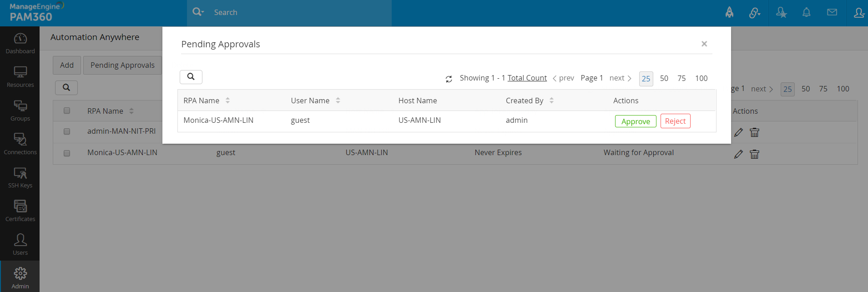Open the Dashboard sidebar item
Viewport: 868px width, 292px height.
coord(20,43)
